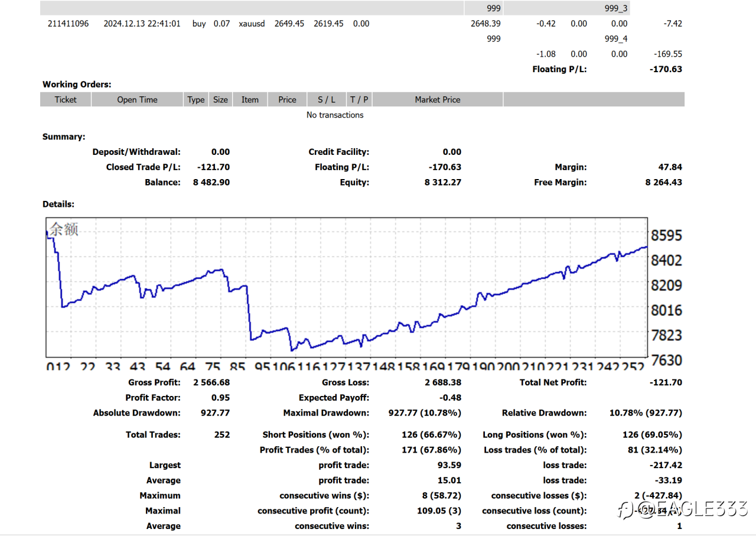
Task: Click the Profit Factor value 0.95
Action: click(x=221, y=398)
